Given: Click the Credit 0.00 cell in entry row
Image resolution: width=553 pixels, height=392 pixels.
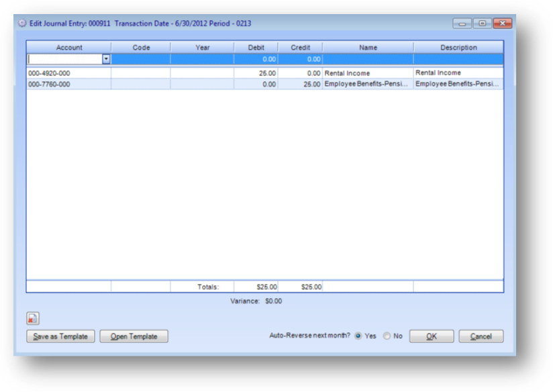Looking at the screenshot, I should click(300, 59).
